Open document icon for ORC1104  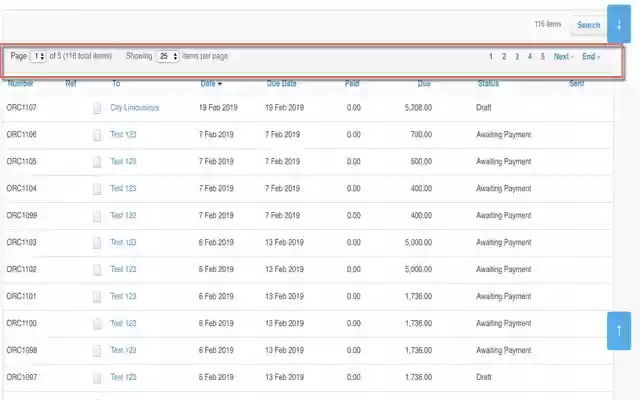pyautogui.click(x=97, y=189)
